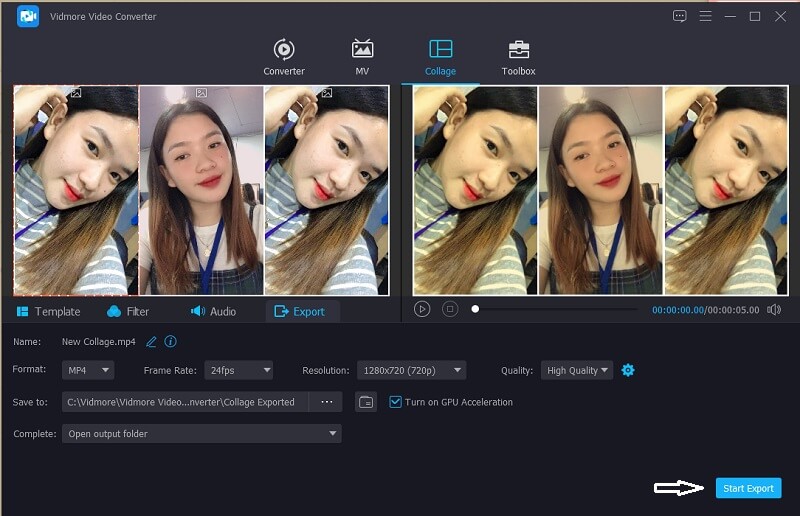Open the Resolution 1280x720 dropdown
The height and width of the screenshot is (516, 800).
[411, 370]
